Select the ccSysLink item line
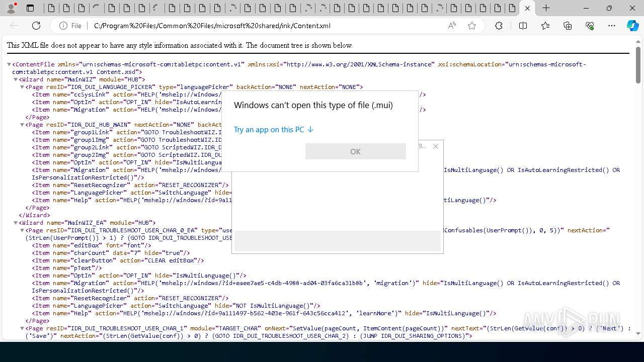The height and width of the screenshot is (362, 644). click(x=126, y=95)
